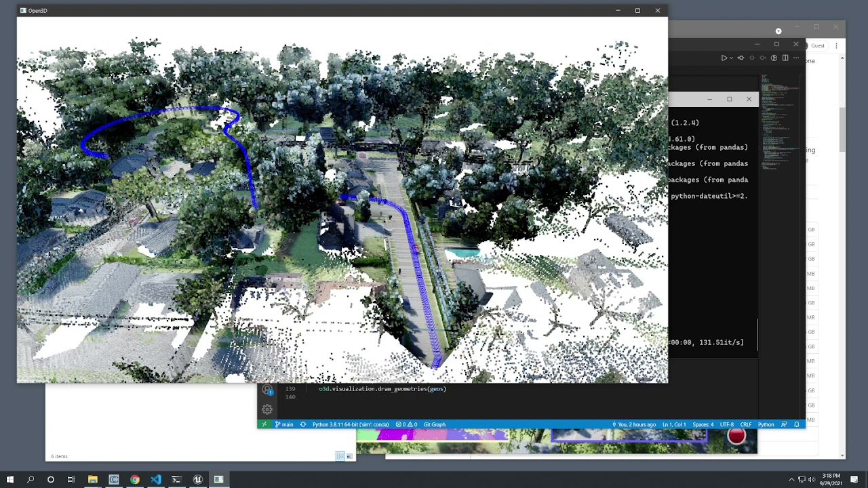Click Python language mode in status bar
Viewport: 868px width, 488px height.
(x=766, y=424)
